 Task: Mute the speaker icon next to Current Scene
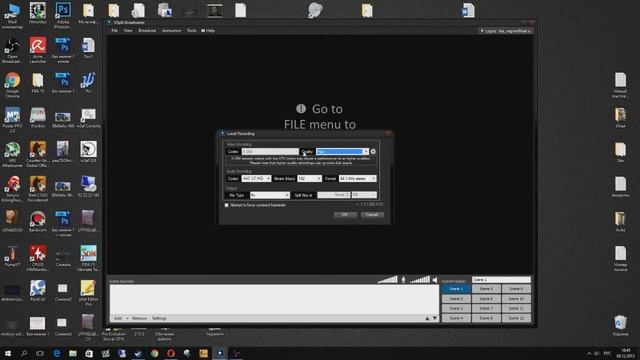coord(435,280)
